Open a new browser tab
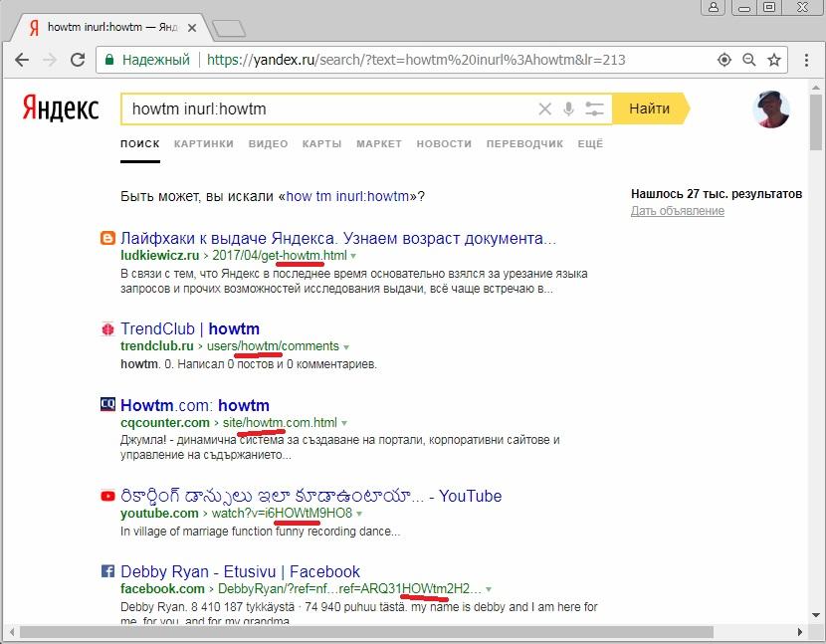The height and width of the screenshot is (644, 826). coord(229,29)
